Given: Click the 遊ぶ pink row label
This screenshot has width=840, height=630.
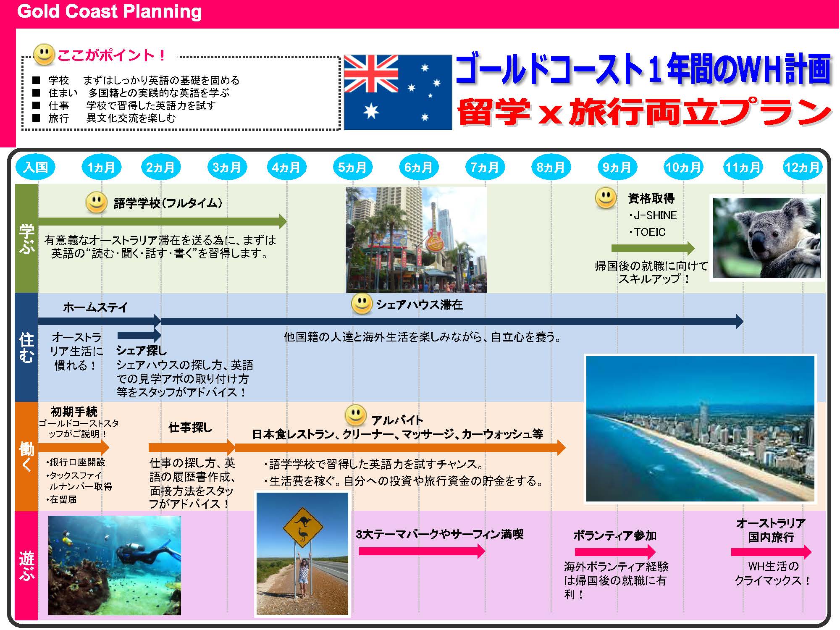Looking at the screenshot, I should tap(26, 565).
